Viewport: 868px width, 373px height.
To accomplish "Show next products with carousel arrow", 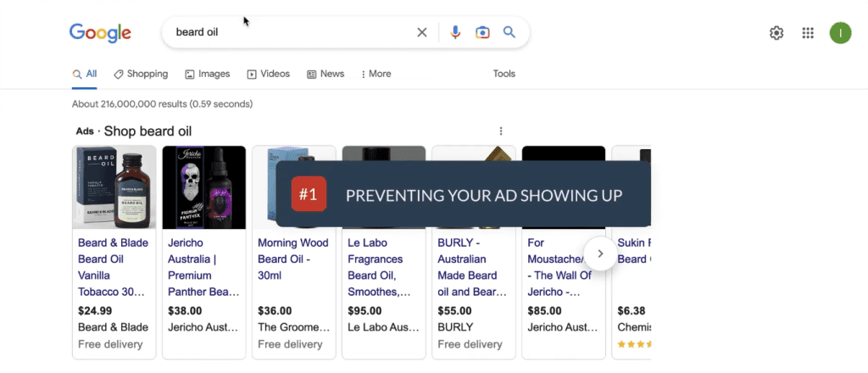I will point(601,253).
